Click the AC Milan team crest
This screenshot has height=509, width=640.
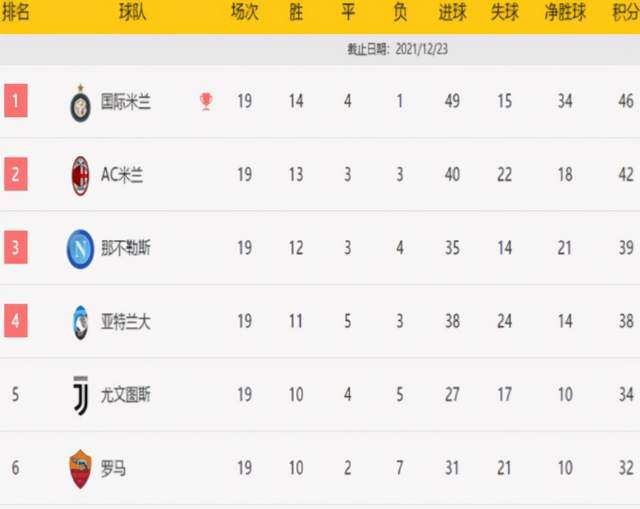80,176
